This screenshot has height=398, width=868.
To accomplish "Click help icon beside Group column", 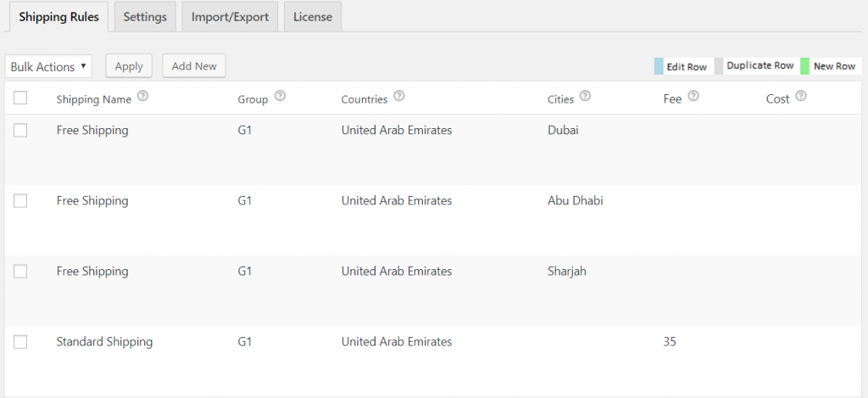I will 280,98.
